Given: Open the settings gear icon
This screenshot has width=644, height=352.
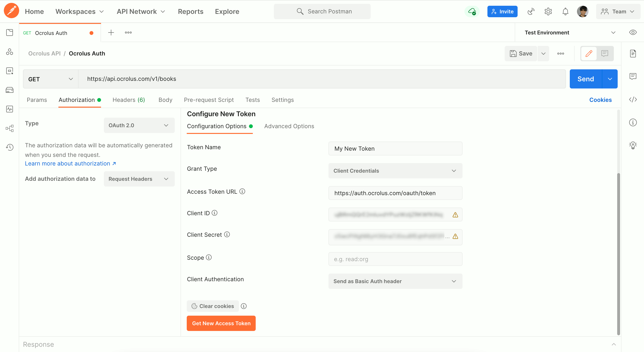Looking at the screenshot, I should (548, 11).
